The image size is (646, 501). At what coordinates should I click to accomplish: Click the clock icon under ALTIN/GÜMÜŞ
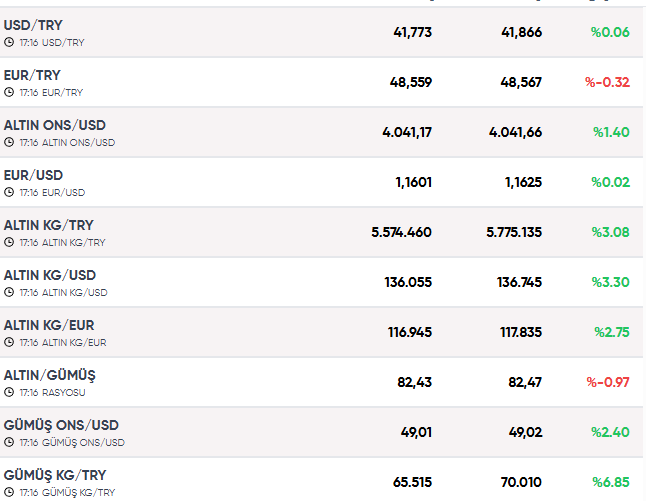click(x=9, y=392)
